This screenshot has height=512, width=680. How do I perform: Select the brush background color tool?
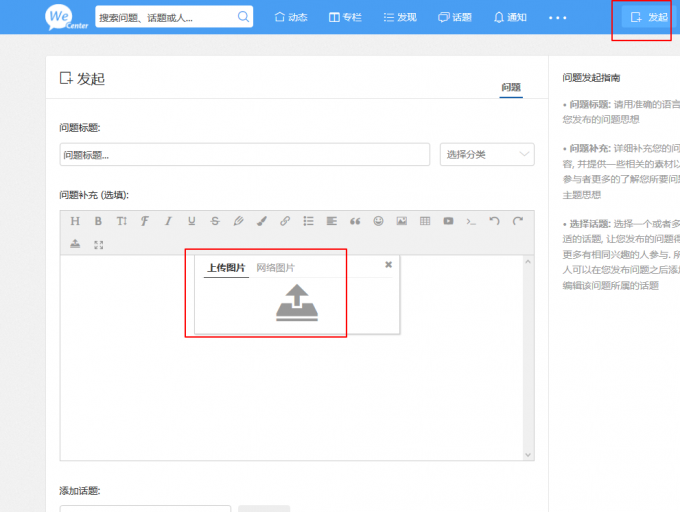(x=262, y=221)
